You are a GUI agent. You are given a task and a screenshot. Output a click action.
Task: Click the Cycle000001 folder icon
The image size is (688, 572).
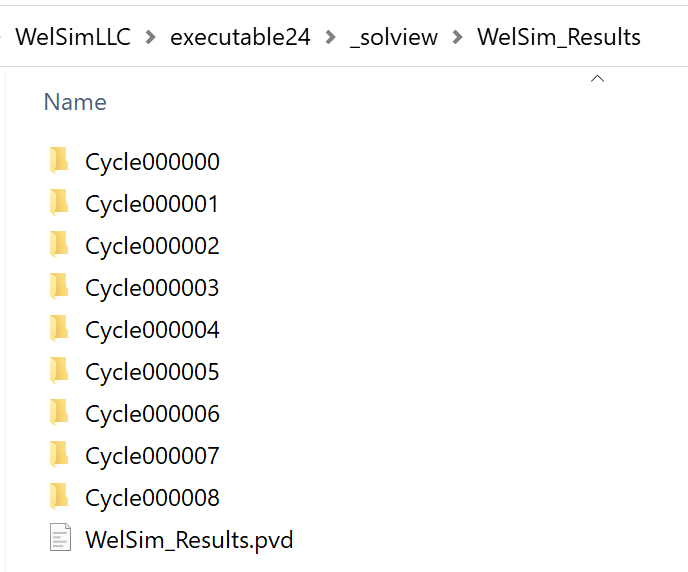[59, 203]
